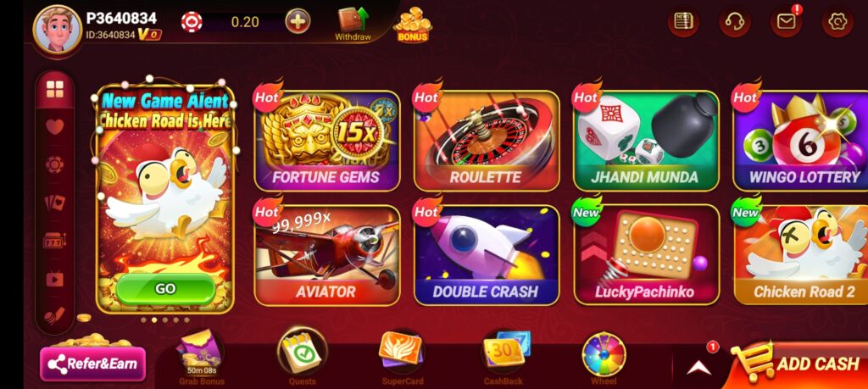This screenshot has width=868, height=389.
Task: Open the settings gear icon
Action: tap(837, 21)
